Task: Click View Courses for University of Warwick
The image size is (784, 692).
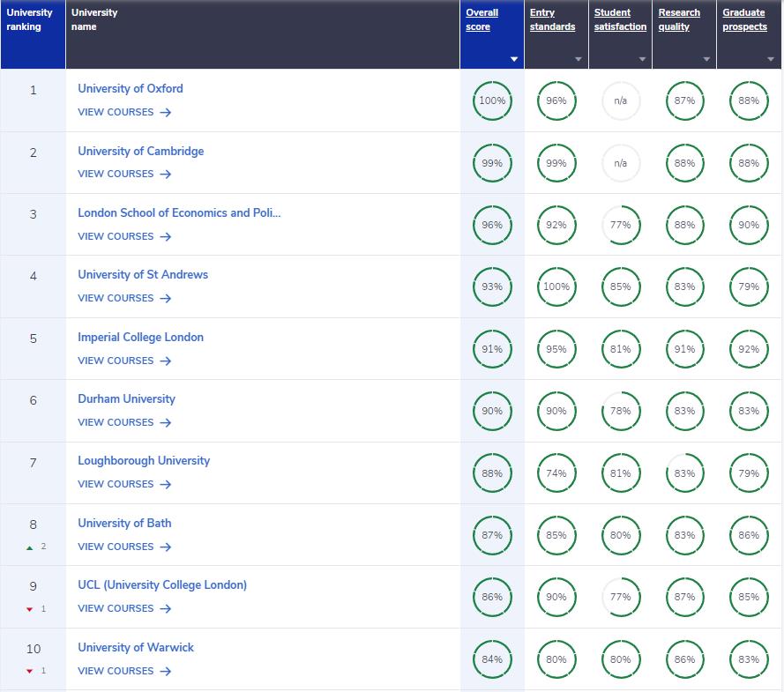Action: click(116, 671)
